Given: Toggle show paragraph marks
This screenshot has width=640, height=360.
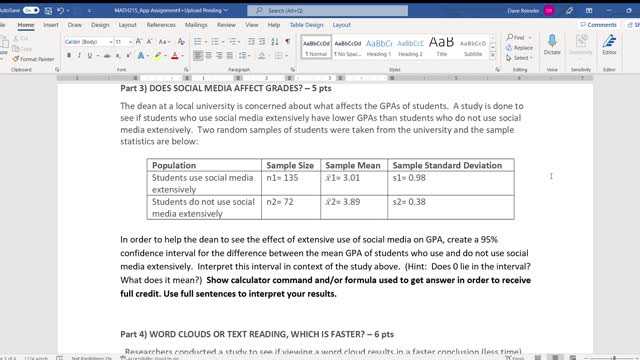Looking at the screenshot, I should [288, 41].
